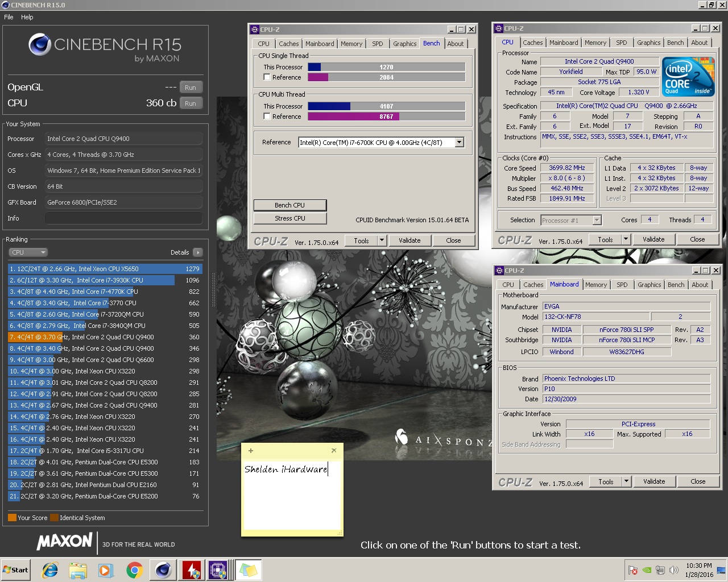Click the Show Desktop tray icon
The image size is (728, 582).
[721, 570]
